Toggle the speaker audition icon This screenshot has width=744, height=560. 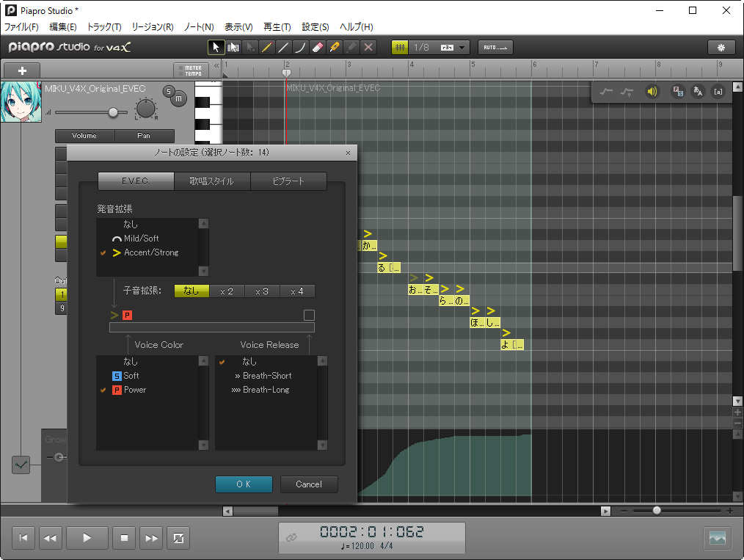click(652, 92)
